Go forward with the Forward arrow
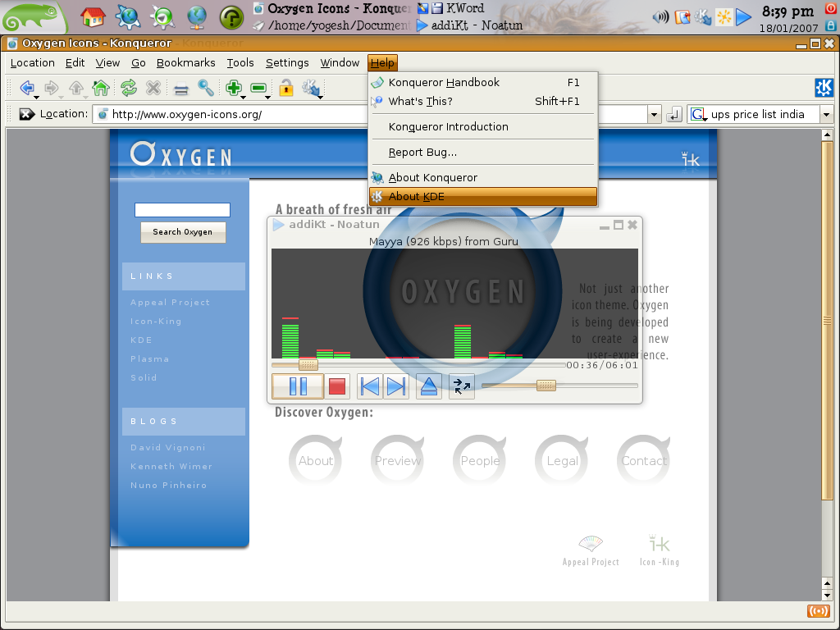 coord(51,87)
